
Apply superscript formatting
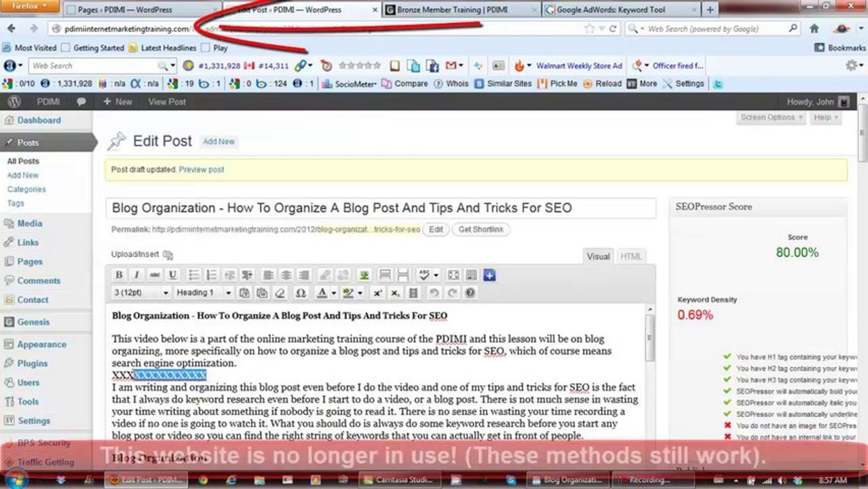[x=378, y=293]
